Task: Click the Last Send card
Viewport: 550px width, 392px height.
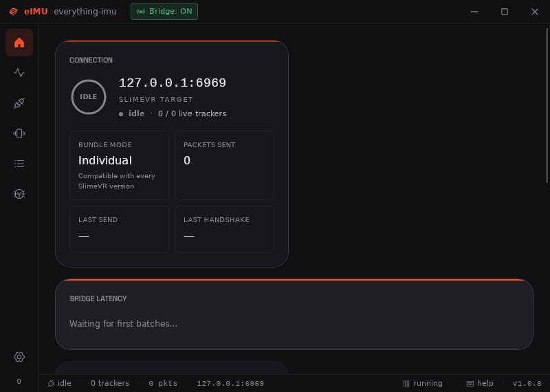Action: point(119,229)
